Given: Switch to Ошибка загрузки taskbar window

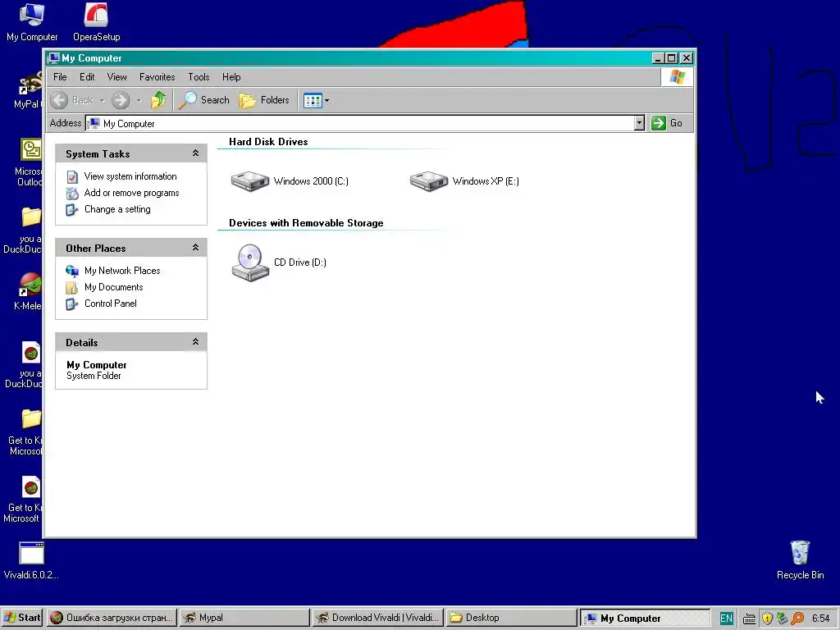Looking at the screenshot, I should (x=112, y=618).
